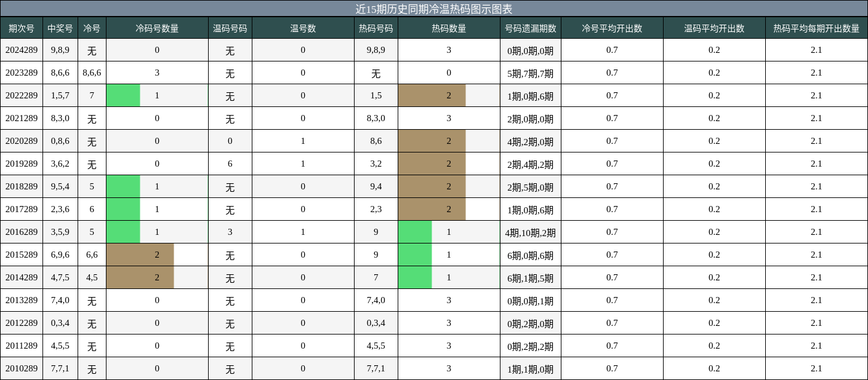The image size is (868, 380).
Task: Click the table title 近15期历史同期冷温热码图示图表
Action: click(x=434, y=8)
